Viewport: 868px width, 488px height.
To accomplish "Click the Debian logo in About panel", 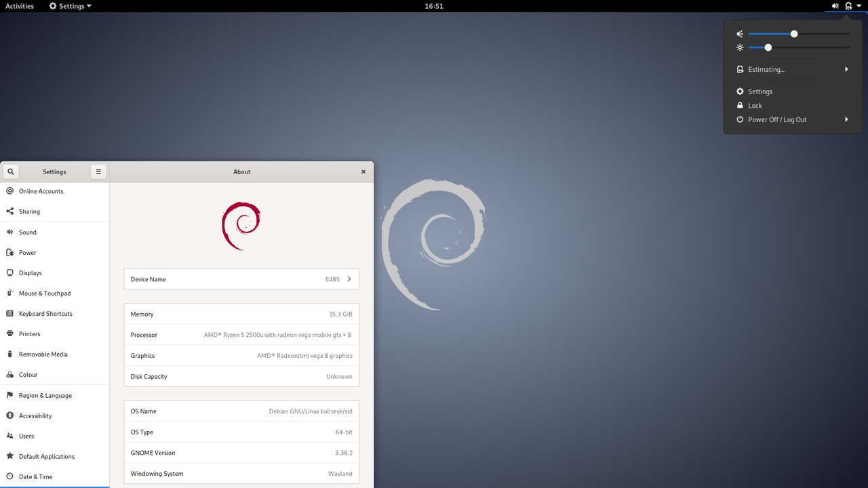I will (x=241, y=226).
